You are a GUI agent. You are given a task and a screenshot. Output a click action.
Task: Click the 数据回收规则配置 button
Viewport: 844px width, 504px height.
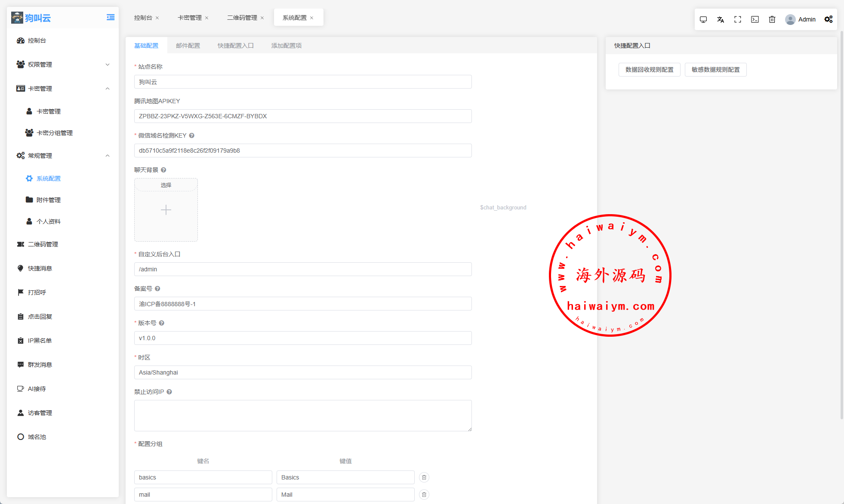coord(649,70)
